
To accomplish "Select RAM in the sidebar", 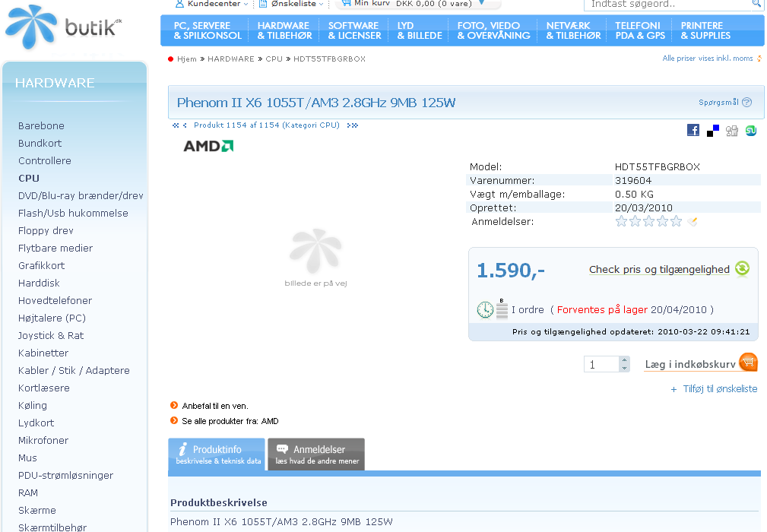I will coord(28,493).
